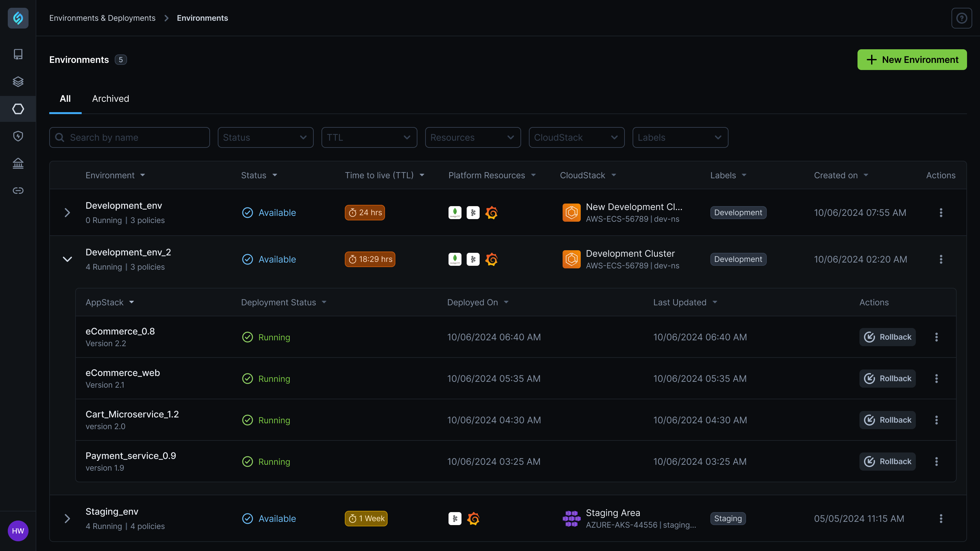Open the Labels filter dropdown

pos(680,137)
